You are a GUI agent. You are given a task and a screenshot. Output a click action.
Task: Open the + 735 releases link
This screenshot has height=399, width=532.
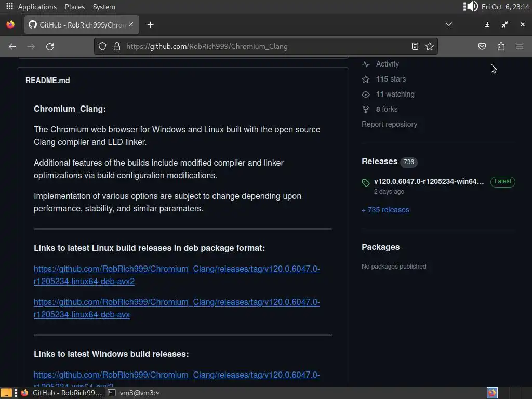pyautogui.click(x=385, y=210)
